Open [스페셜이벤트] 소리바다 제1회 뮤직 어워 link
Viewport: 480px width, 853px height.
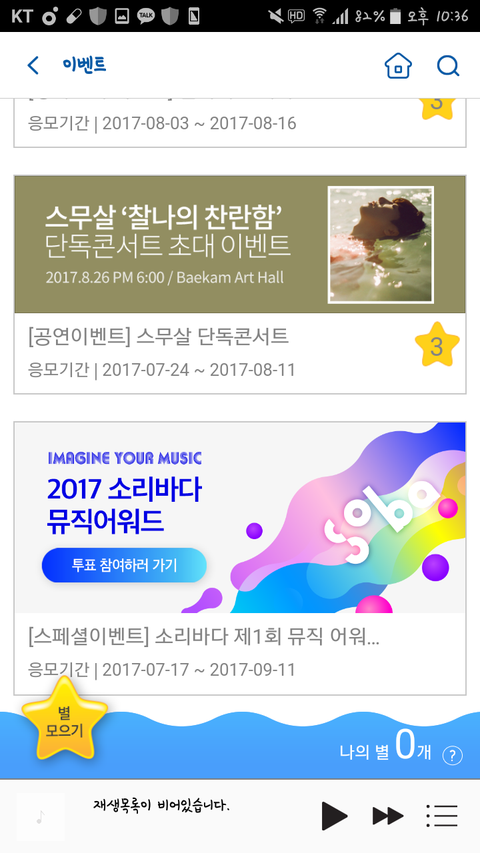(x=204, y=636)
